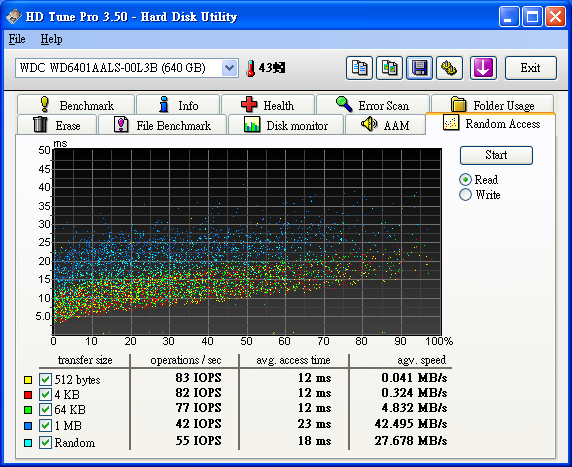
Task: Click the floppy disk save screenshot icon
Action: [420, 68]
